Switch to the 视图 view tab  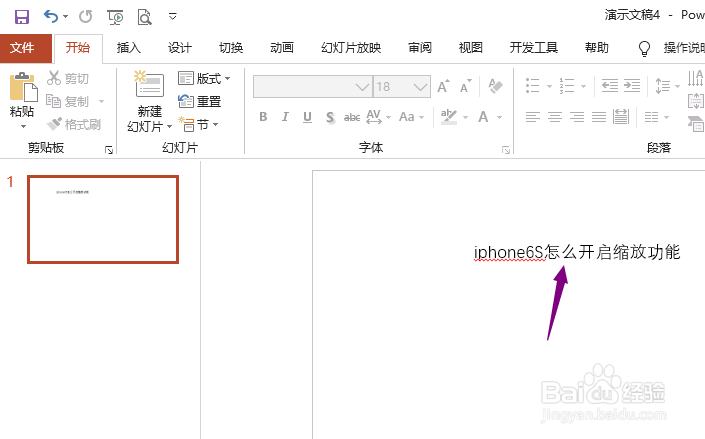[471, 48]
